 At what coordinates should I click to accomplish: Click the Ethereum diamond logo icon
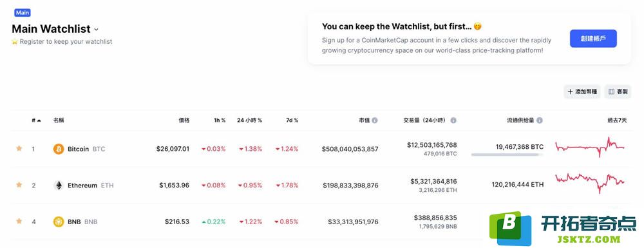click(59, 185)
